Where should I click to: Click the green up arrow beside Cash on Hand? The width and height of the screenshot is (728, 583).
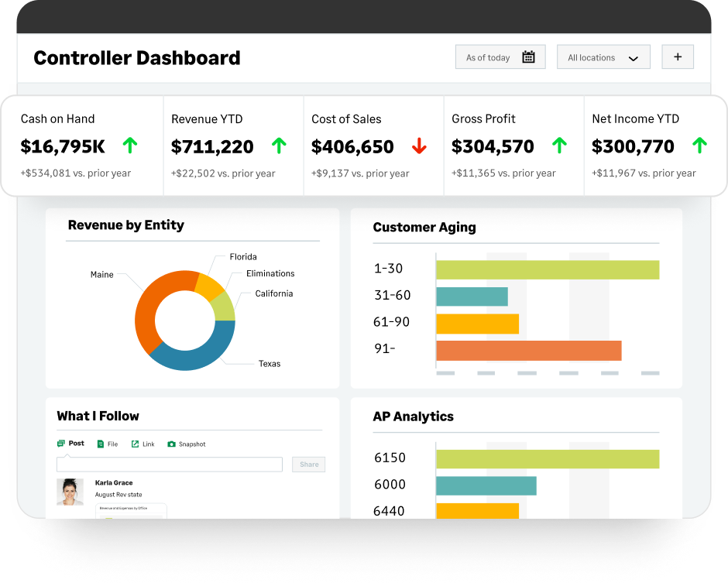point(130,146)
